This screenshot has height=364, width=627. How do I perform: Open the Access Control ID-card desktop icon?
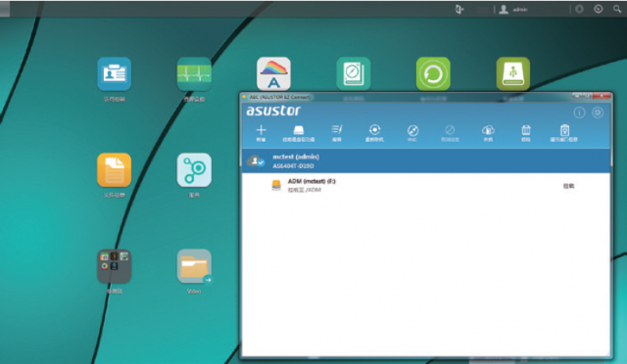pyautogui.click(x=114, y=74)
